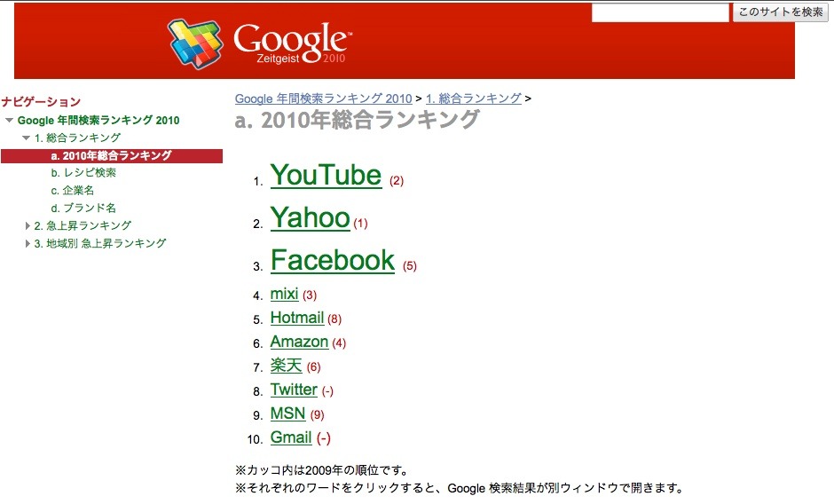Open the MSN ranking link
The width and height of the screenshot is (834, 504).
point(287,413)
